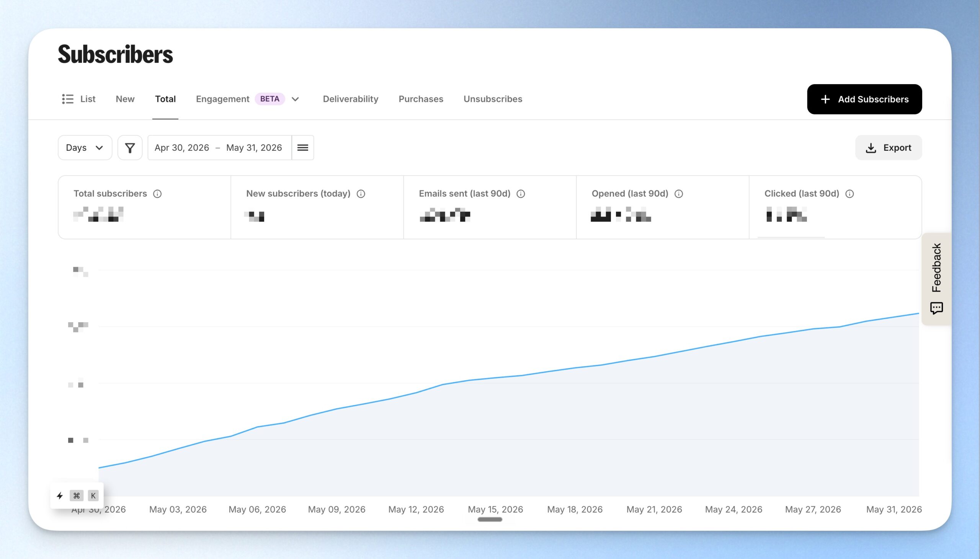980x559 pixels.
Task: Open the subscriber filter funnel icon
Action: pyautogui.click(x=130, y=147)
